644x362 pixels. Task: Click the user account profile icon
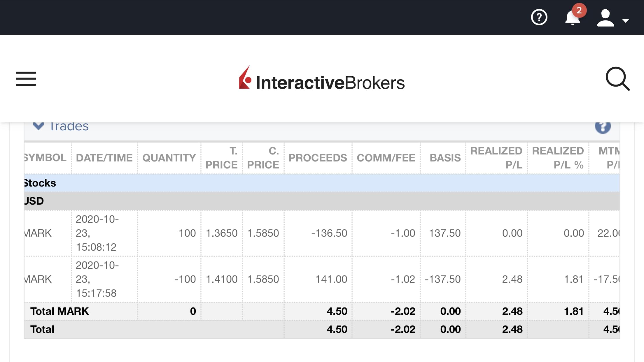[605, 18]
